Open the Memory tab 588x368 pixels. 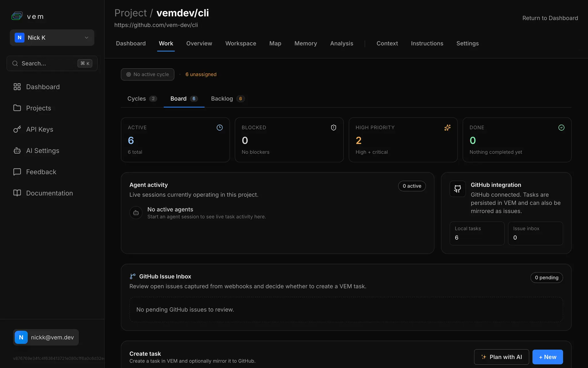[x=305, y=43]
